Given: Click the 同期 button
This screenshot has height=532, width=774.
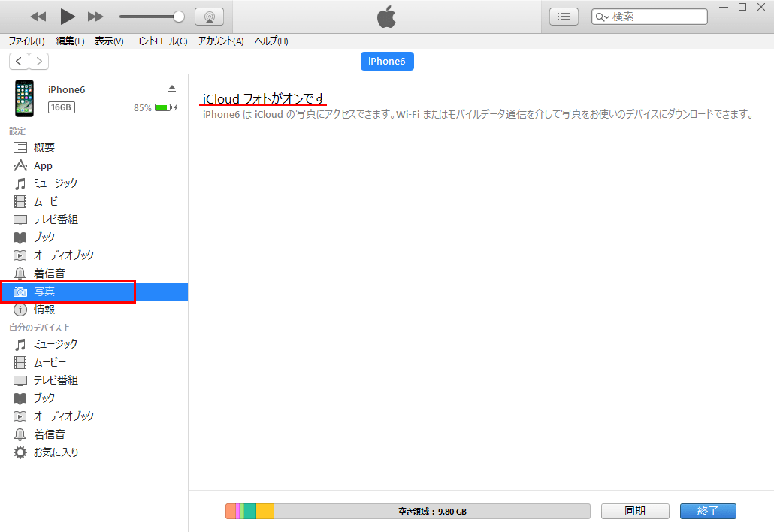Looking at the screenshot, I should 634,511.
